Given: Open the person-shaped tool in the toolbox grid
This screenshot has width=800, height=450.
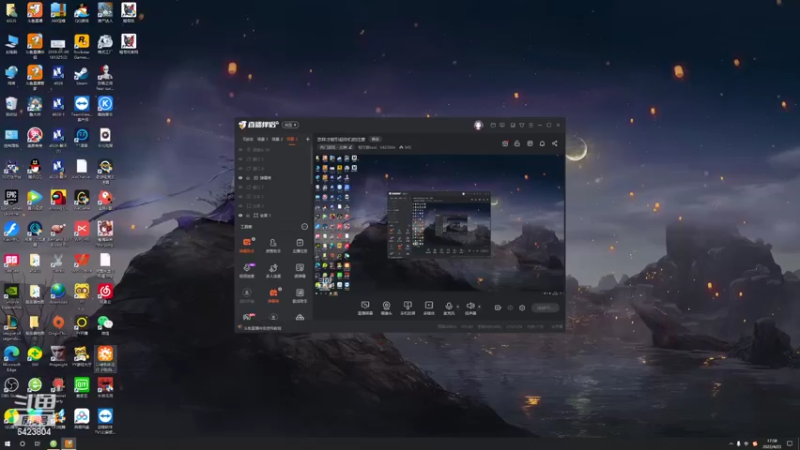Looking at the screenshot, I should (x=273, y=245).
